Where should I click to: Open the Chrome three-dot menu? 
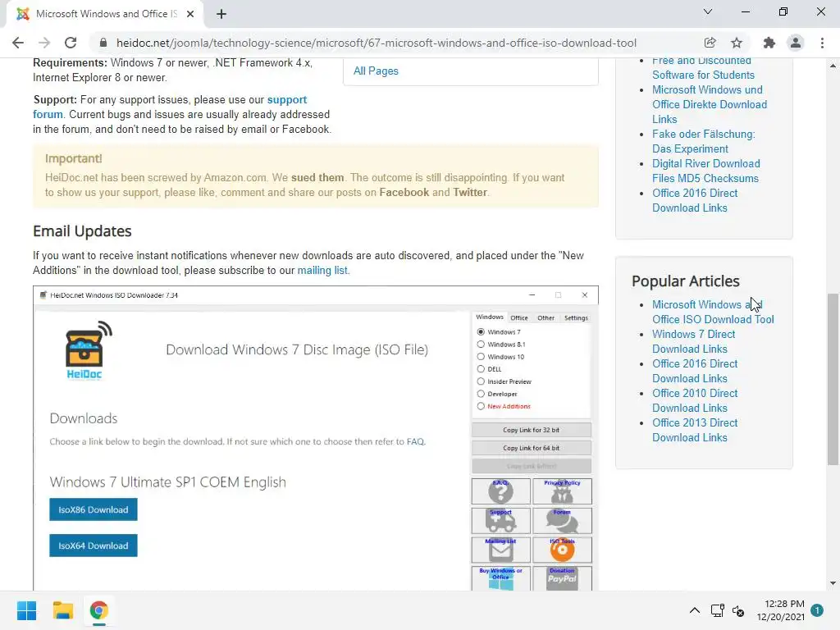pyautogui.click(x=822, y=43)
